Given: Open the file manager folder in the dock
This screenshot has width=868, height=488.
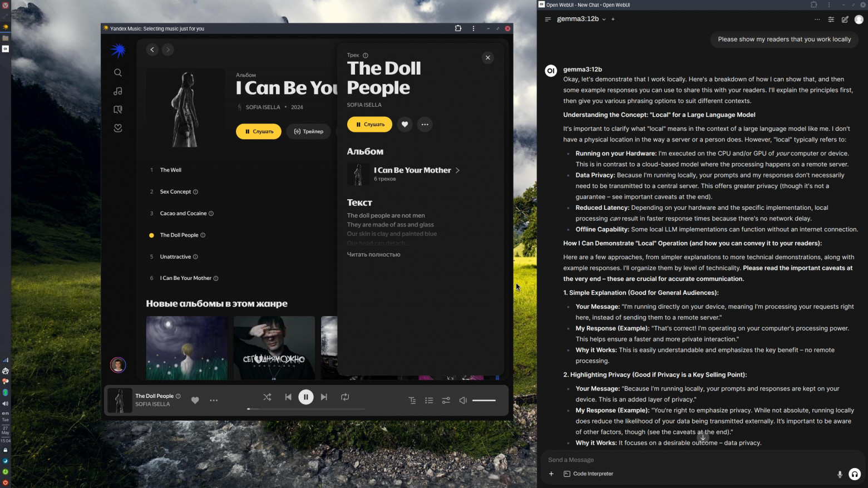Looking at the screenshot, I should pyautogui.click(x=6, y=38).
